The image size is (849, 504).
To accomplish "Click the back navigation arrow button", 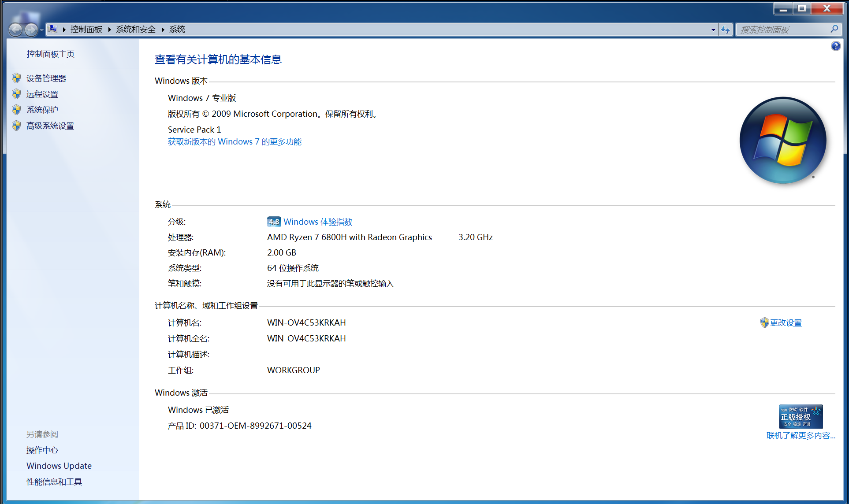I will tap(15, 30).
